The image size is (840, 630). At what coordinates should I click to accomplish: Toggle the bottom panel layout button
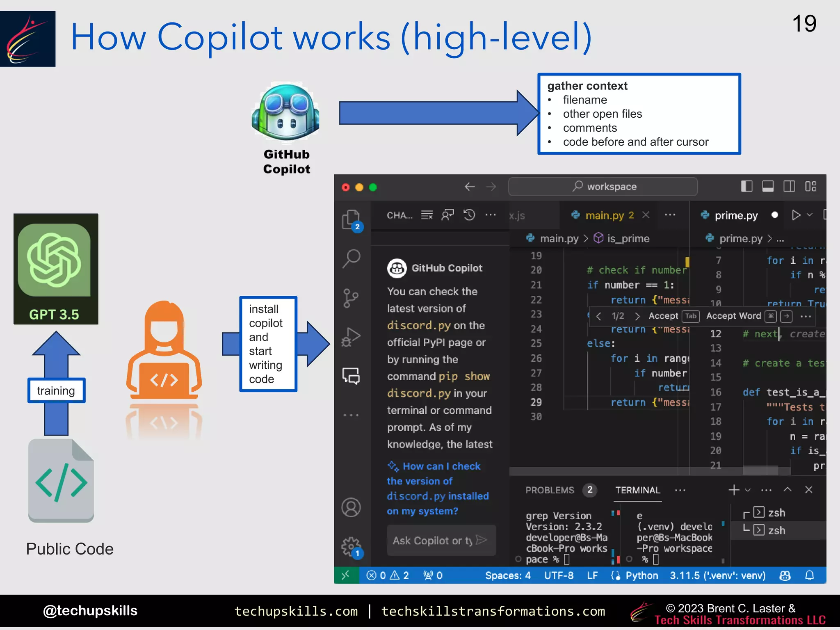click(768, 187)
